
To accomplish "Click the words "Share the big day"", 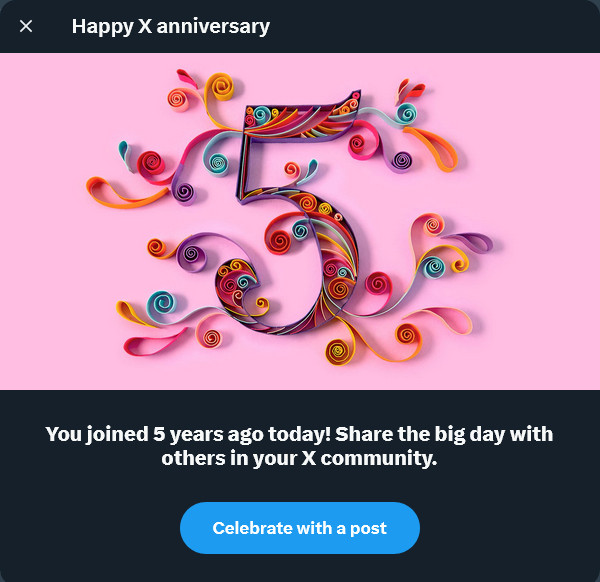I will point(410,435).
